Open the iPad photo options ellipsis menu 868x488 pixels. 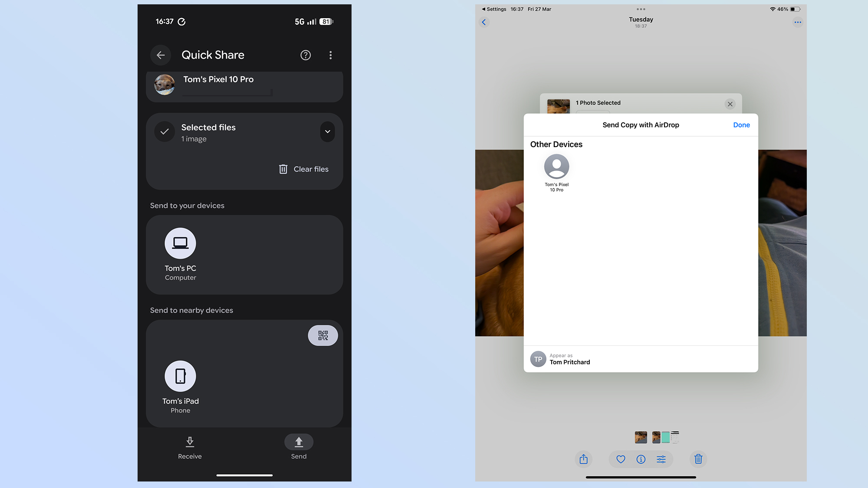pos(798,22)
